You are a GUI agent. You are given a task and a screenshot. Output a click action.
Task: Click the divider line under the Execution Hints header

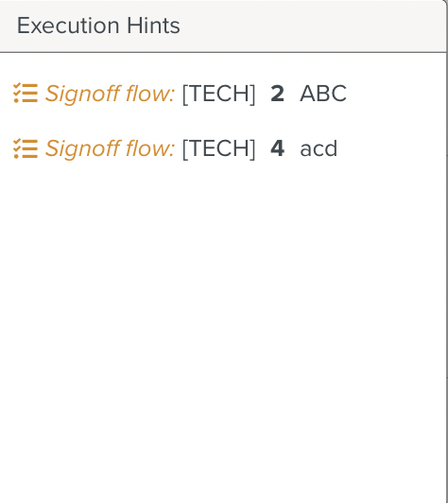pyautogui.click(x=223, y=52)
